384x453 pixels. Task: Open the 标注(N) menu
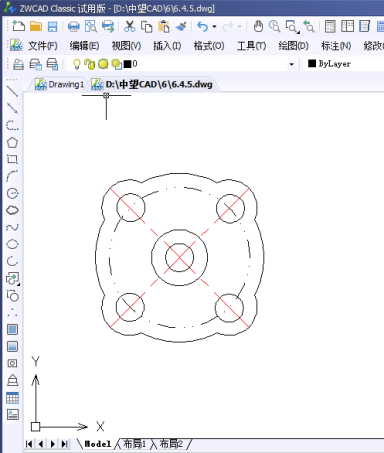coord(336,46)
